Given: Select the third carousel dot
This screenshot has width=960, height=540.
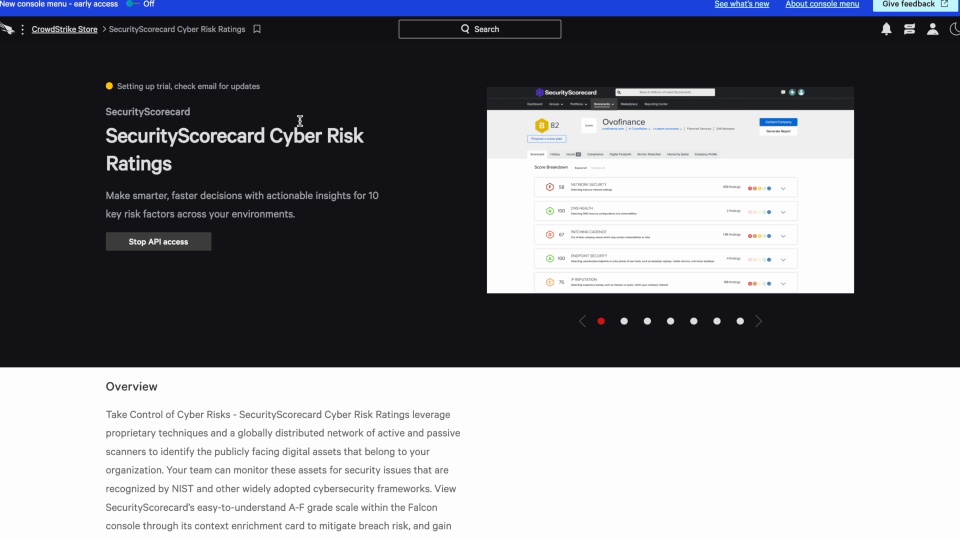Looking at the screenshot, I should tap(647, 321).
